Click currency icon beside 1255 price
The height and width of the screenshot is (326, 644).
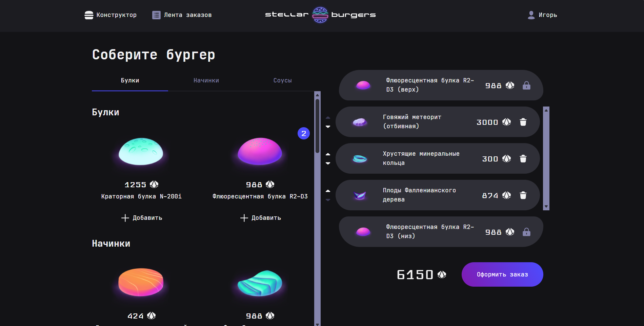154,185
